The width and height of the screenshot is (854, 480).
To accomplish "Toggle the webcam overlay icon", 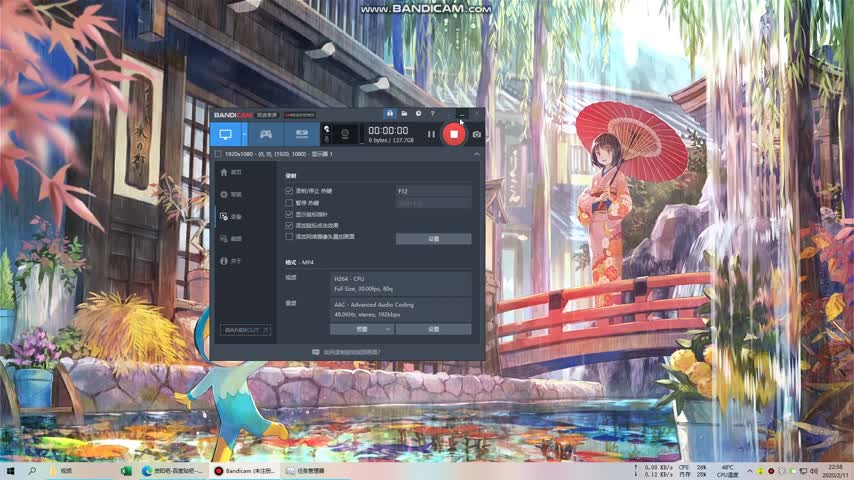I will (x=345, y=134).
